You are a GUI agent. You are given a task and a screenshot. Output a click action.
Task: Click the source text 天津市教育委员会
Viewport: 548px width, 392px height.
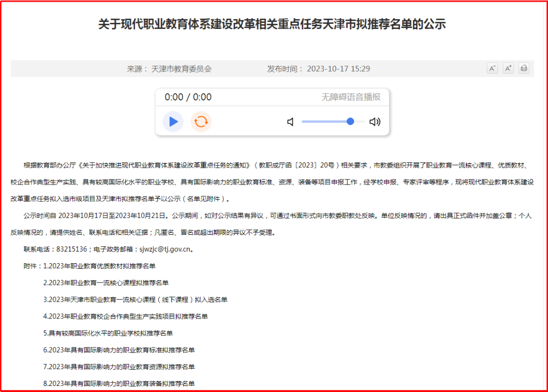181,69
